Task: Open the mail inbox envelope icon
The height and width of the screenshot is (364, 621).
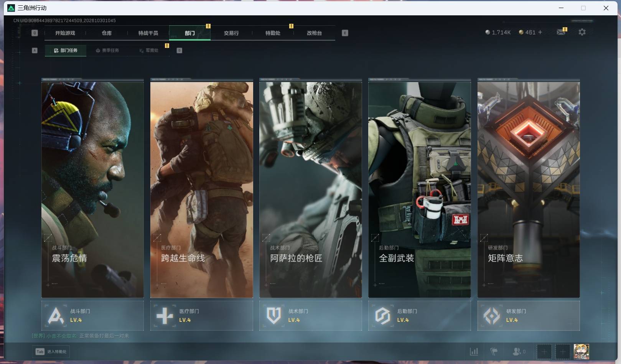Action: (561, 32)
